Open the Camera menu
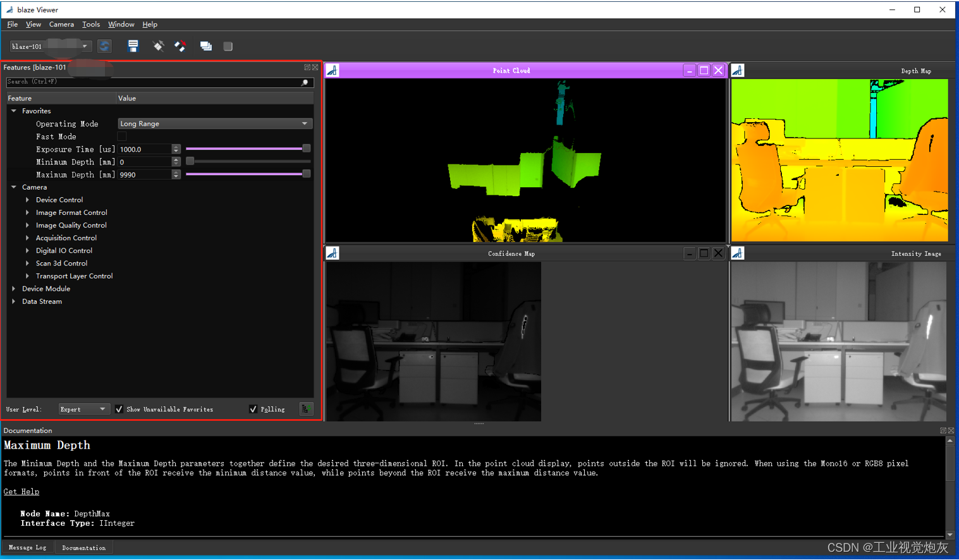 tap(61, 24)
